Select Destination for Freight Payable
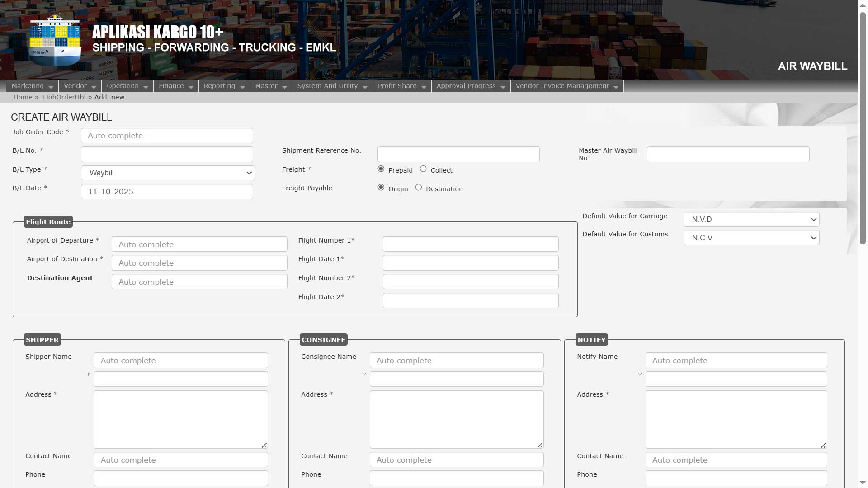Image resolution: width=868 pixels, height=488 pixels. click(x=419, y=188)
